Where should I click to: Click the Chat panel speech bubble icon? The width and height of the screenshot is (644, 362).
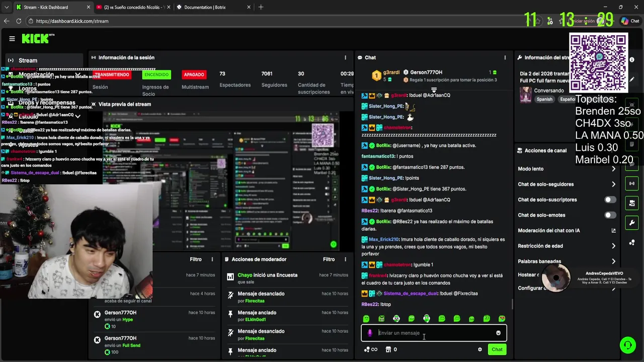click(x=360, y=58)
